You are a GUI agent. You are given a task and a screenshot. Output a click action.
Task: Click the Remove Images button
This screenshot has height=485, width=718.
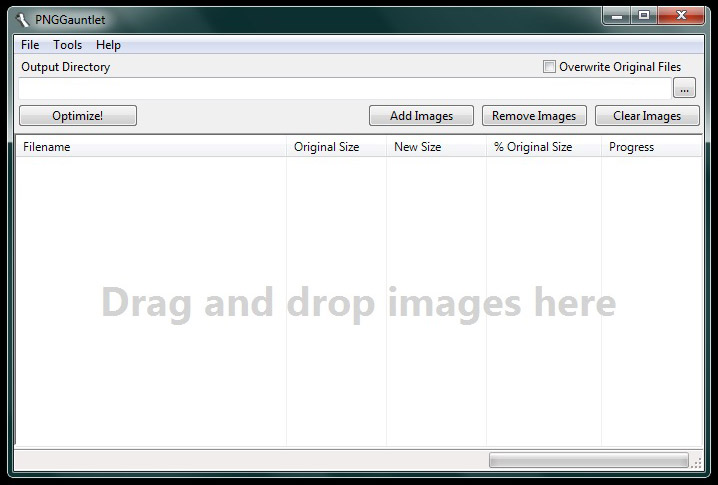point(534,115)
